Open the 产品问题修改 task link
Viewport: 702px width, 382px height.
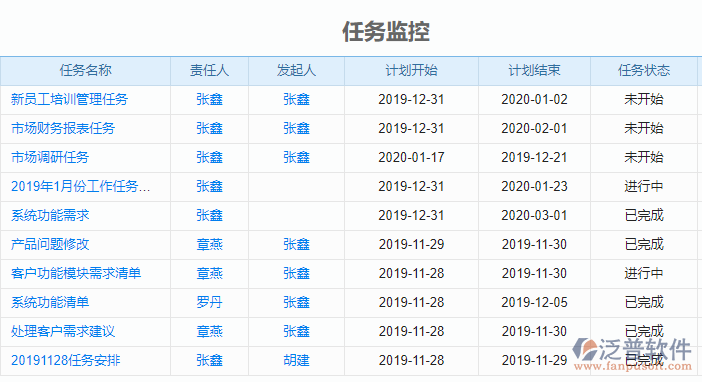tap(50, 245)
